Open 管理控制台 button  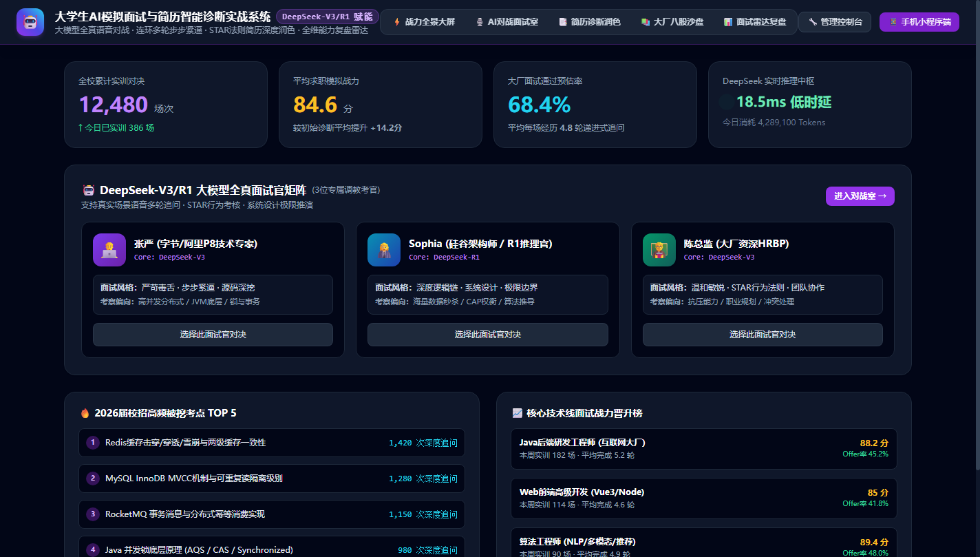pyautogui.click(x=835, y=22)
